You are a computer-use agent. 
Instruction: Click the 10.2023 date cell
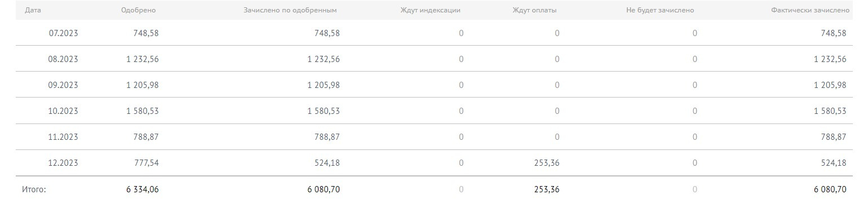pos(63,111)
